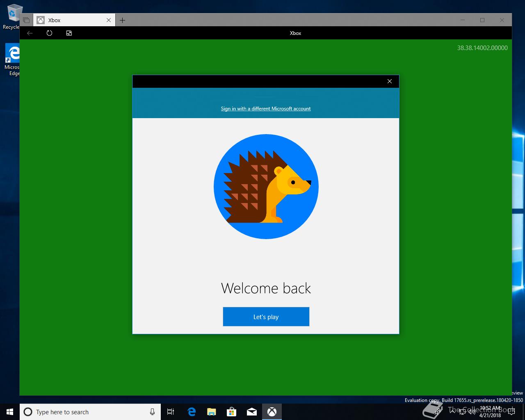Open Task View from the taskbar
Screen dimensions: 525x420
click(171, 412)
